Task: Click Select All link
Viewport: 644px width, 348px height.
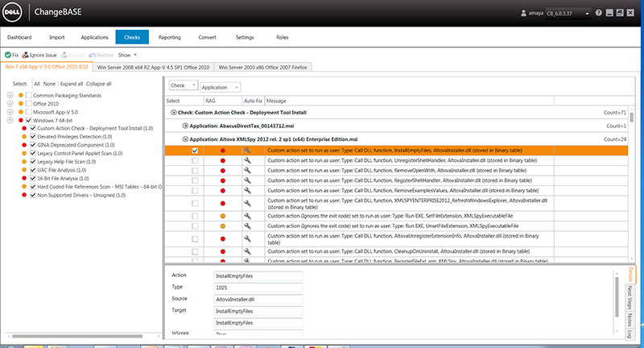Action: [x=37, y=84]
